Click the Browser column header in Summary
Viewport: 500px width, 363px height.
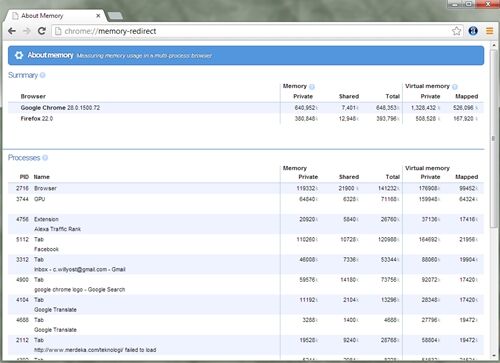coord(33,96)
